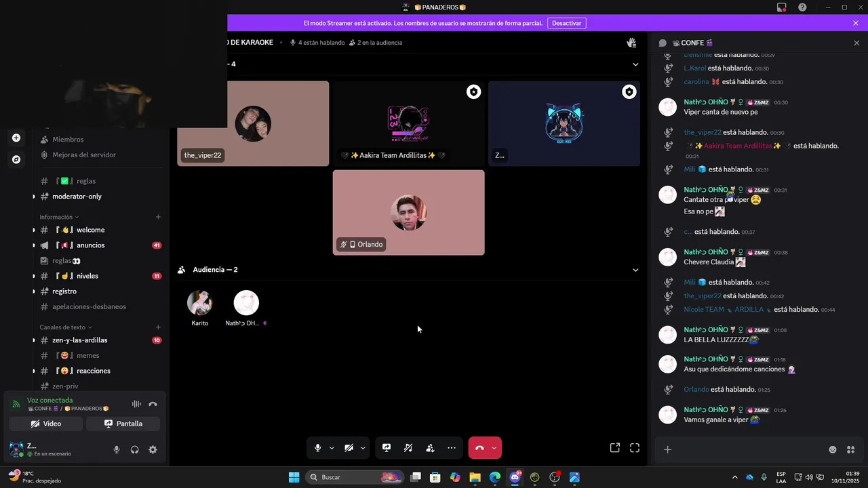Screen dimensions: 868x488
Task: Click the Desactivar streamer mode button
Action: [566, 23]
